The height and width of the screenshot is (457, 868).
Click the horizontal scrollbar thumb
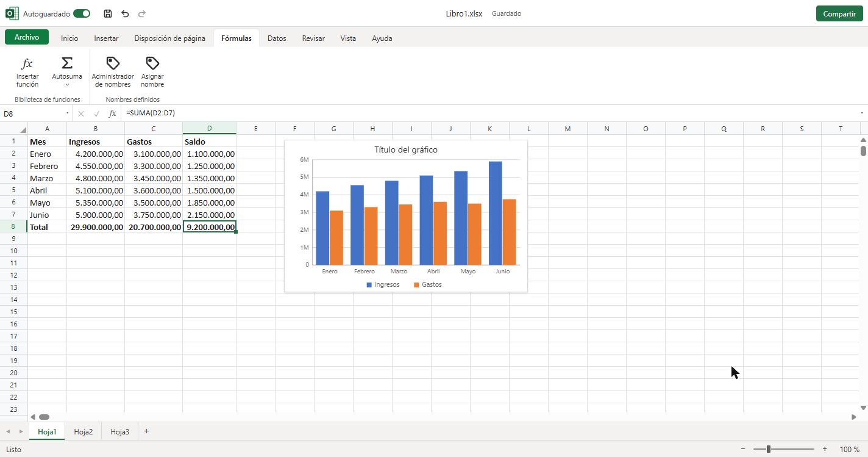pos(44,417)
